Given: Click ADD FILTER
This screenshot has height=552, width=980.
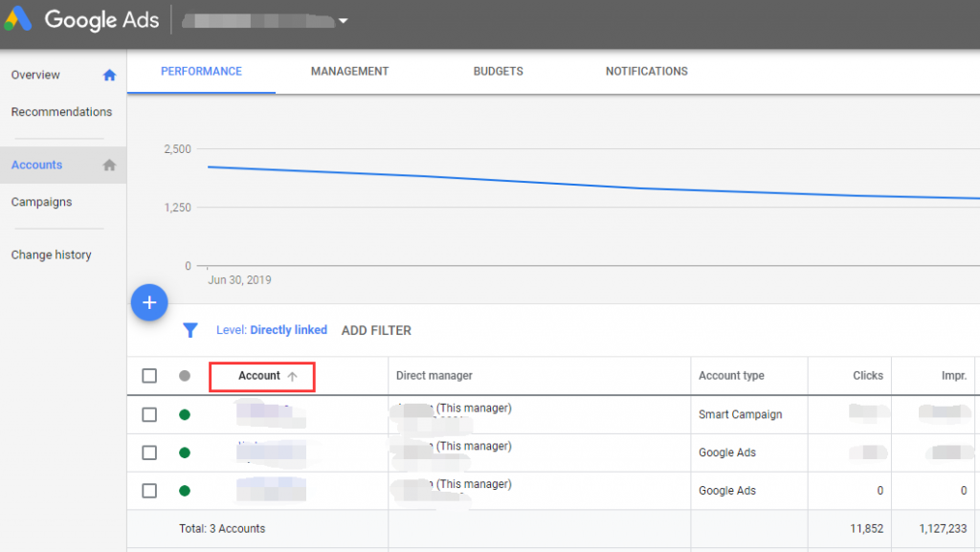Looking at the screenshot, I should point(376,330).
